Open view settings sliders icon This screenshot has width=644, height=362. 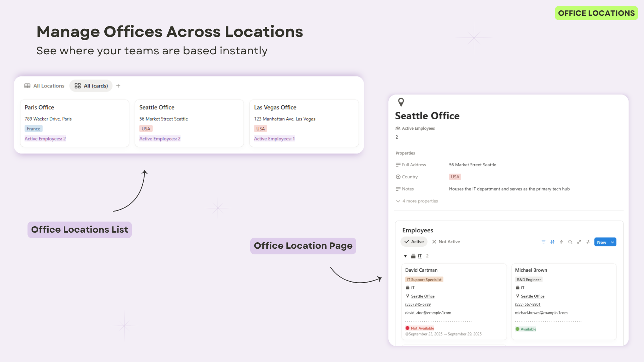click(588, 242)
